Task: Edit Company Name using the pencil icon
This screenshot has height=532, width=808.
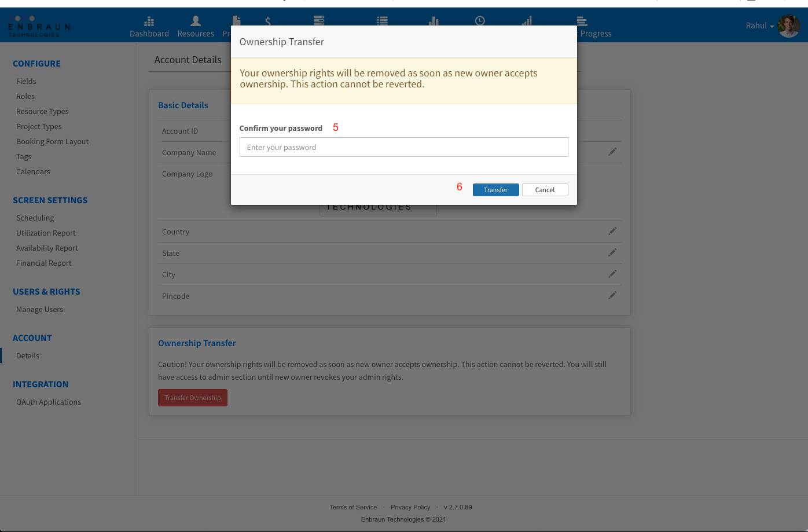Action: (x=612, y=152)
